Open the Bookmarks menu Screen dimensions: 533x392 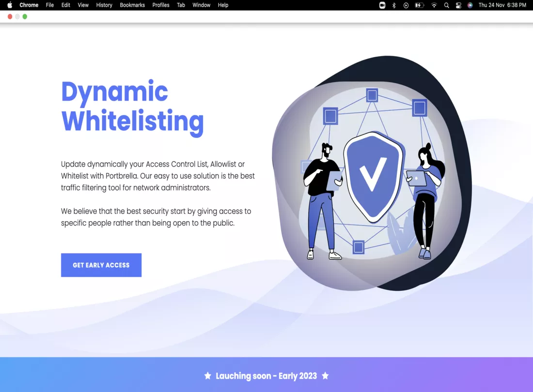point(132,5)
